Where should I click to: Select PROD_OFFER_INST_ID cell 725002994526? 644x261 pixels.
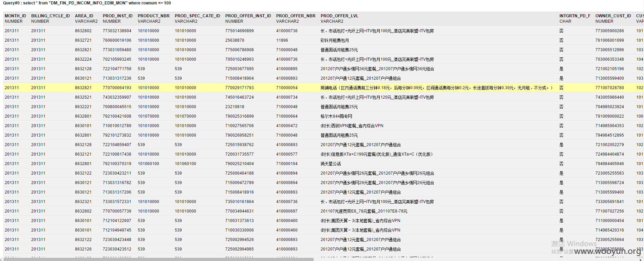tap(240, 240)
